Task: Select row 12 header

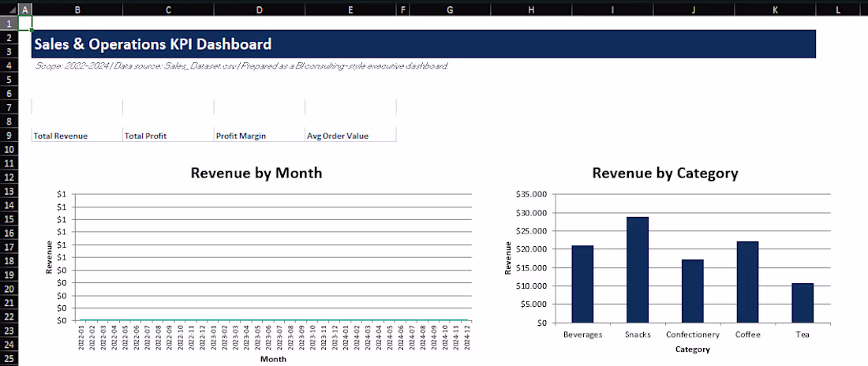Action: click(9, 177)
